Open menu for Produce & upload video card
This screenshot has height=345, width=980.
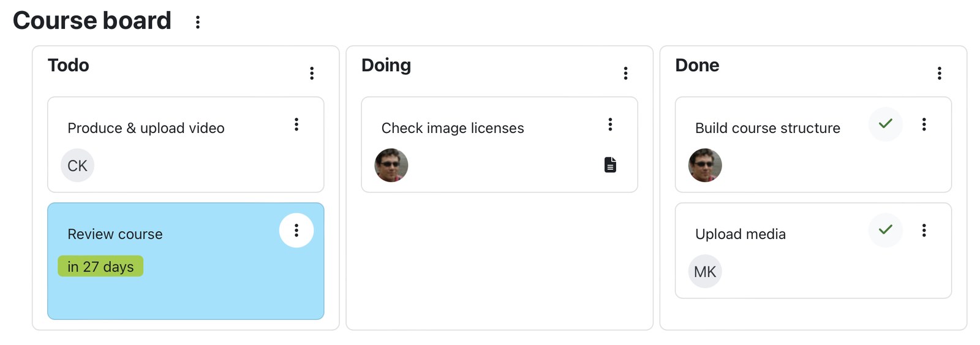(296, 124)
